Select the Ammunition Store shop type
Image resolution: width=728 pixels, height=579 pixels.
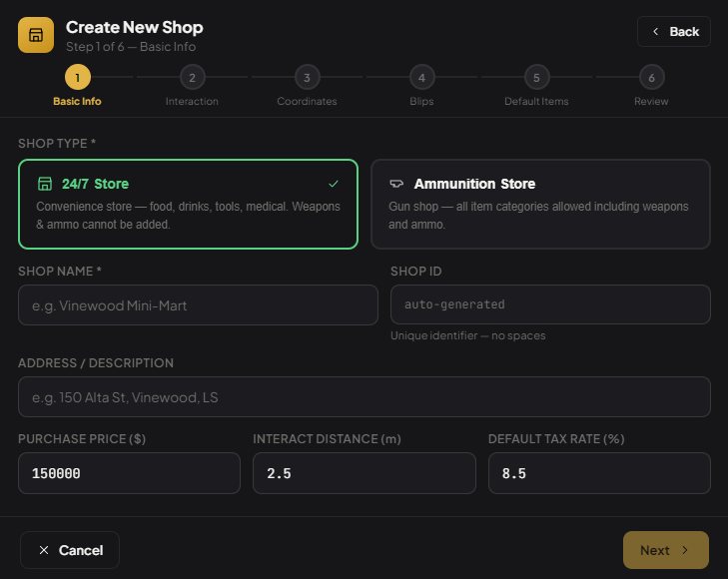(540, 204)
